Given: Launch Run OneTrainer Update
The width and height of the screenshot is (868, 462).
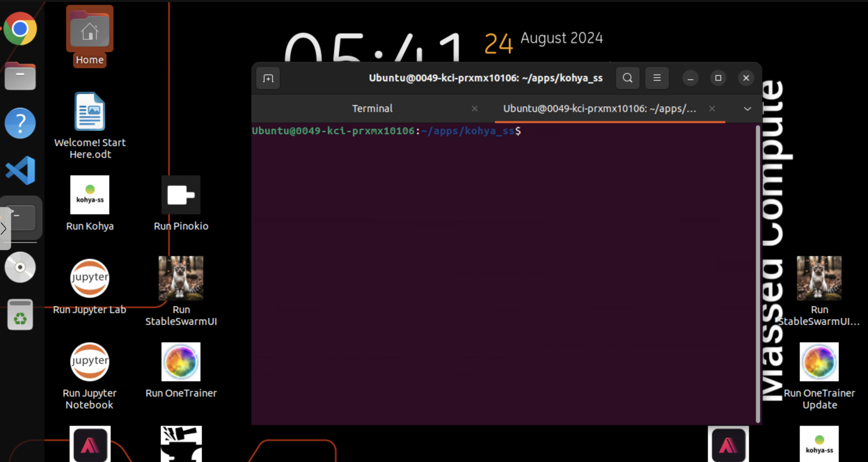Looking at the screenshot, I should 819,361.
